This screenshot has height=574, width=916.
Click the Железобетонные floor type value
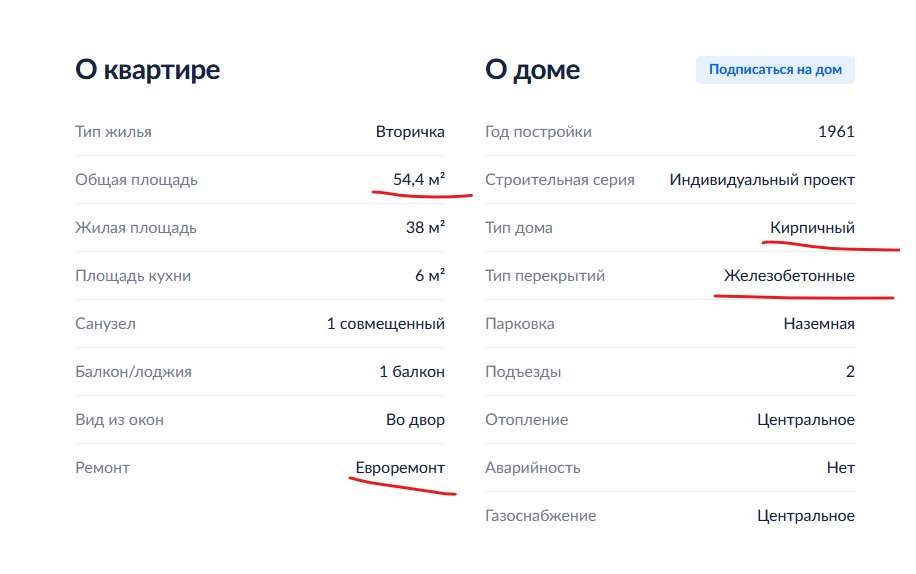coord(789,276)
